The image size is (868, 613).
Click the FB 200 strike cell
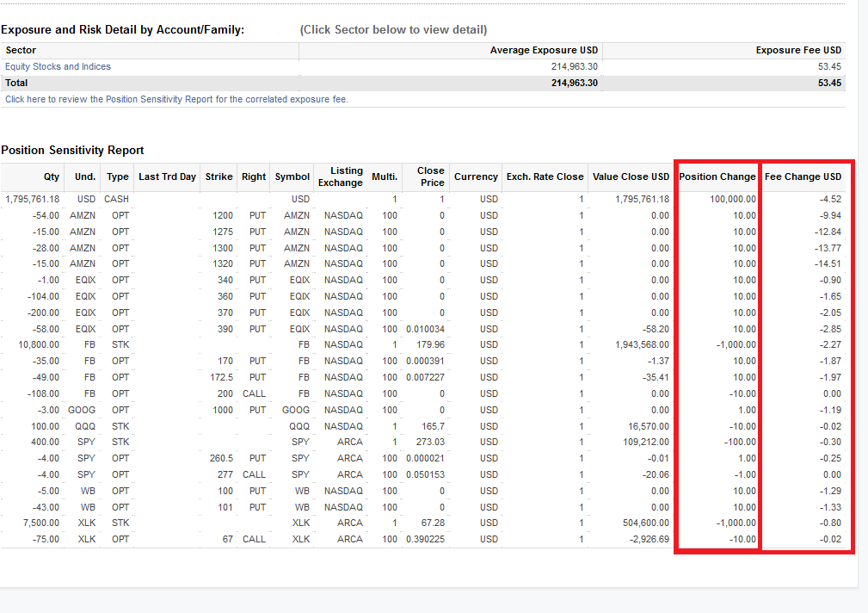[225, 393]
